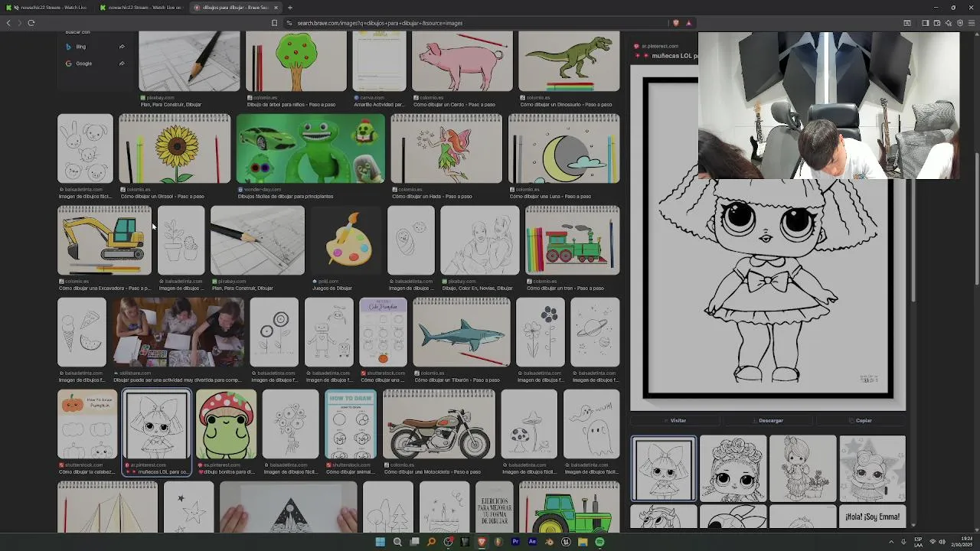Open the yellow excavator drawing thumbnail
The width and height of the screenshot is (980, 551).
click(105, 240)
